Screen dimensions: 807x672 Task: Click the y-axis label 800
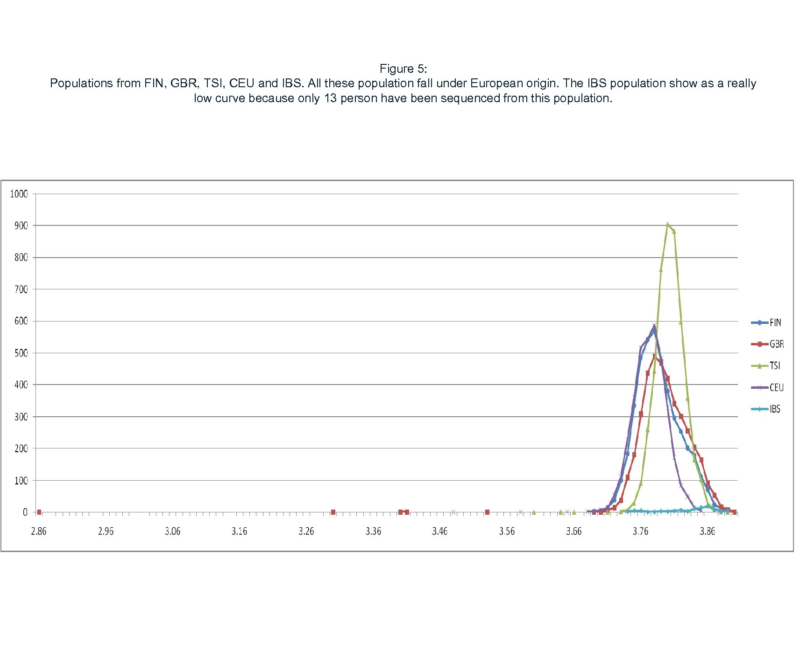[x=21, y=257]
